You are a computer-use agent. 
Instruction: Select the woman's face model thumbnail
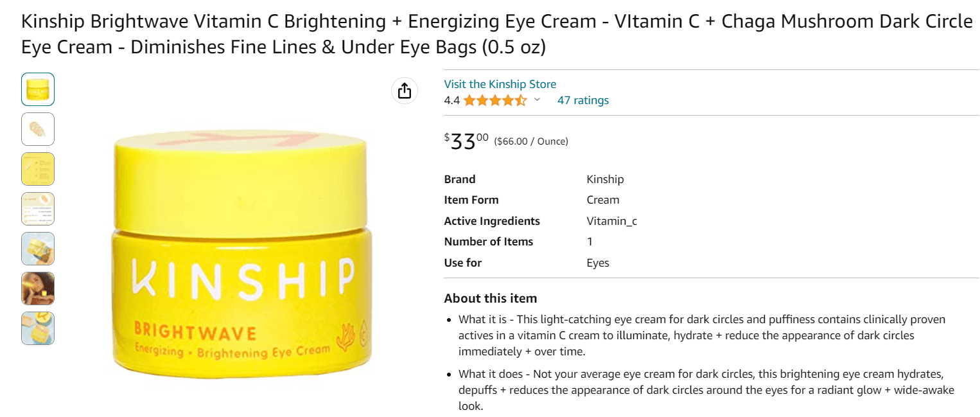38,288
